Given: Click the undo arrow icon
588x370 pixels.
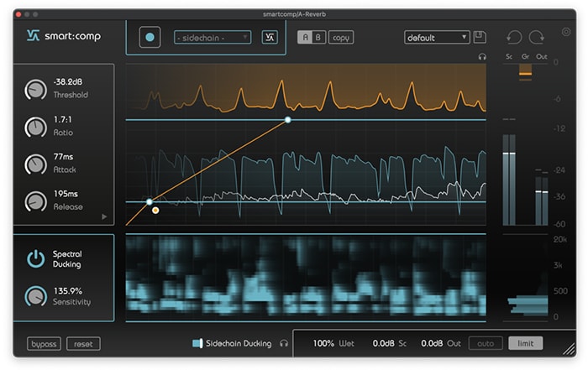Looking at the screenshot, I should (513, 38).
